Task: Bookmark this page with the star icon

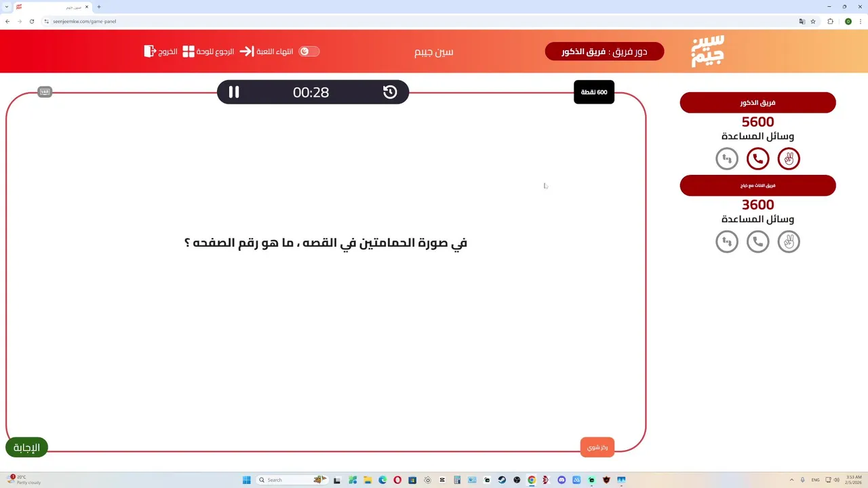Action: click(813, 21)
